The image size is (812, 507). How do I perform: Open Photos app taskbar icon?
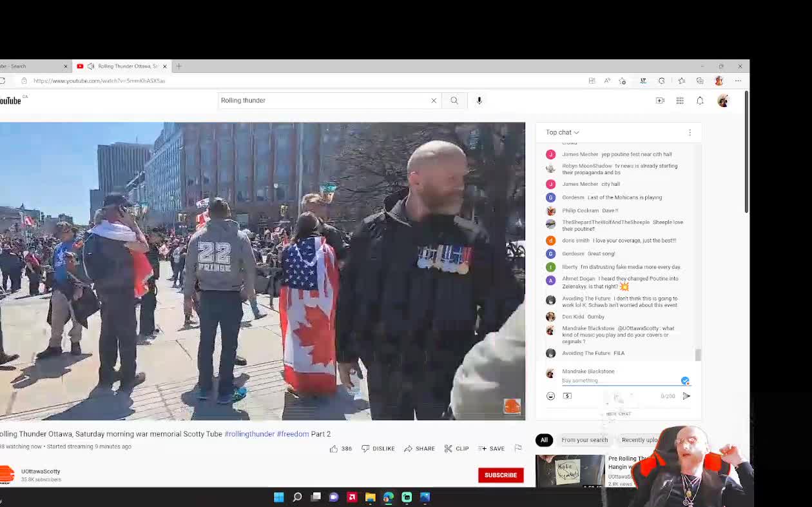425,497
